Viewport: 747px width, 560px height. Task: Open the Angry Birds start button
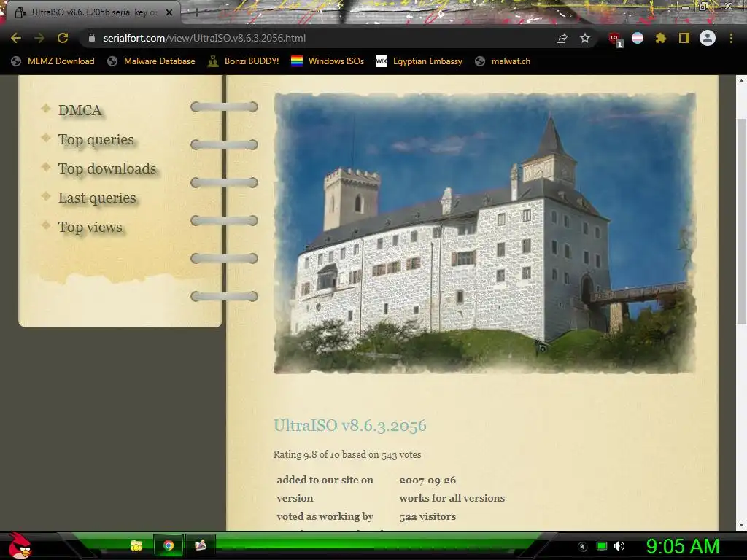(x=19, y=545)
